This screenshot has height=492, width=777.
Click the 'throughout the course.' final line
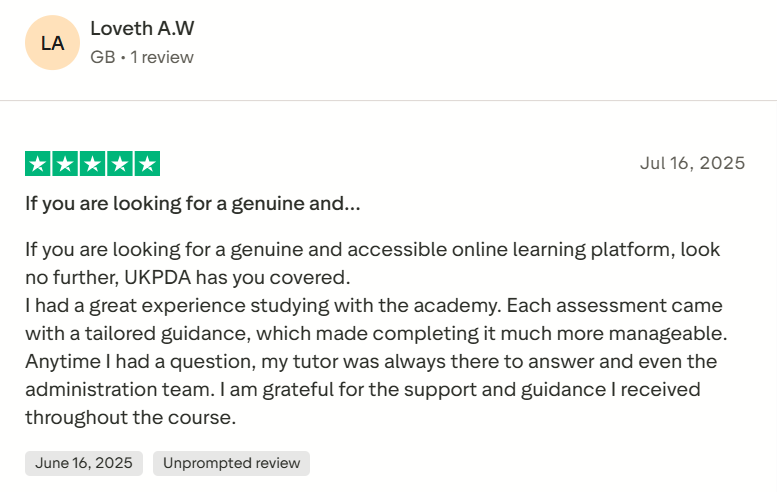pyautogui.click(x=130, y=417)
